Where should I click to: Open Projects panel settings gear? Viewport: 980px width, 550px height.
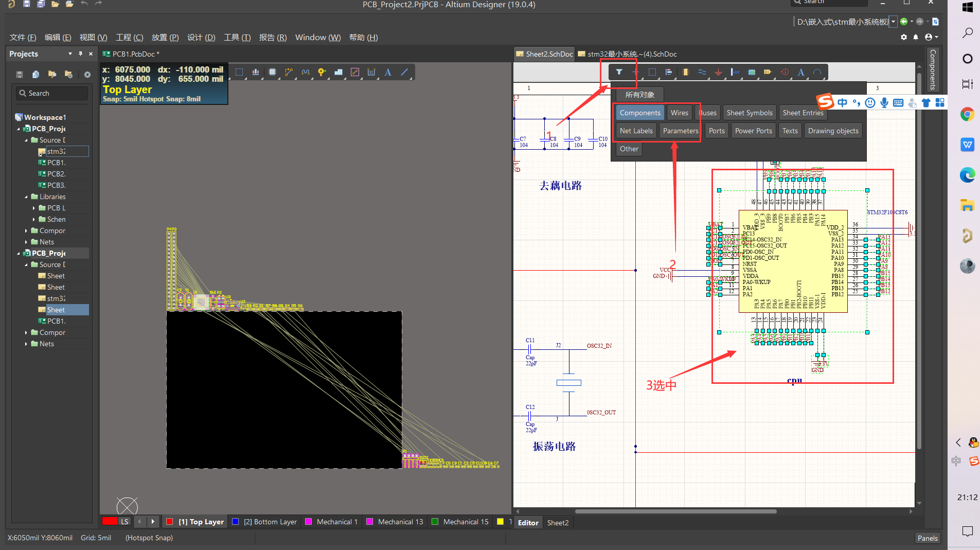87,75
